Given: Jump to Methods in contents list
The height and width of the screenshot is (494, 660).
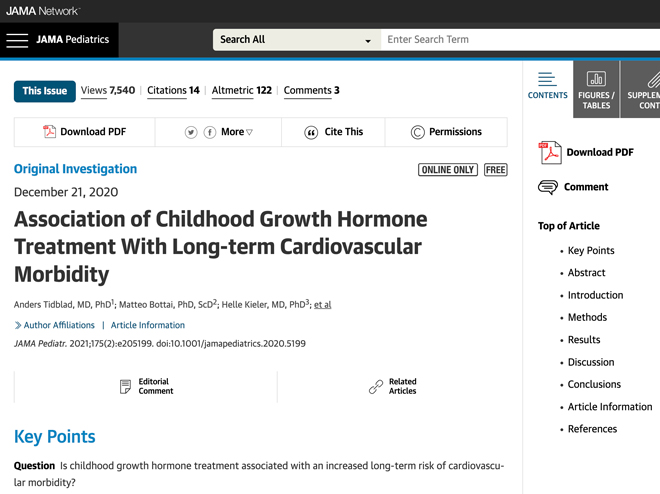Looking at the screenshot, I should click(x=587, y=317).
